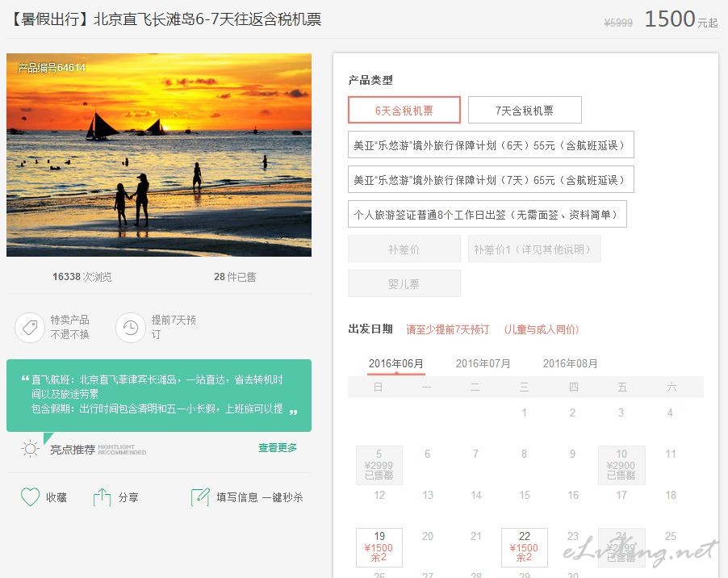728x578 pixels.
Task: Select the 6天含税机票 product type
Action: click(x=404, y=110)
